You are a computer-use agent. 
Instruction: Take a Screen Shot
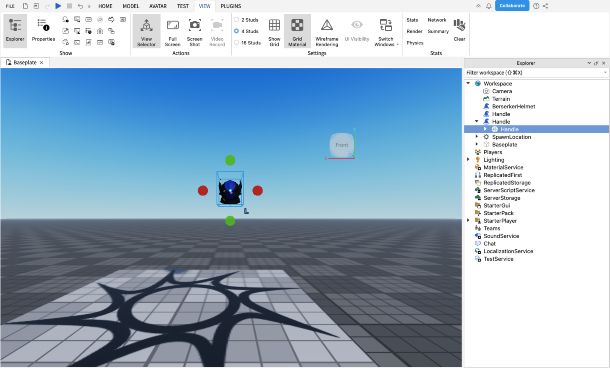coord(195,32)
